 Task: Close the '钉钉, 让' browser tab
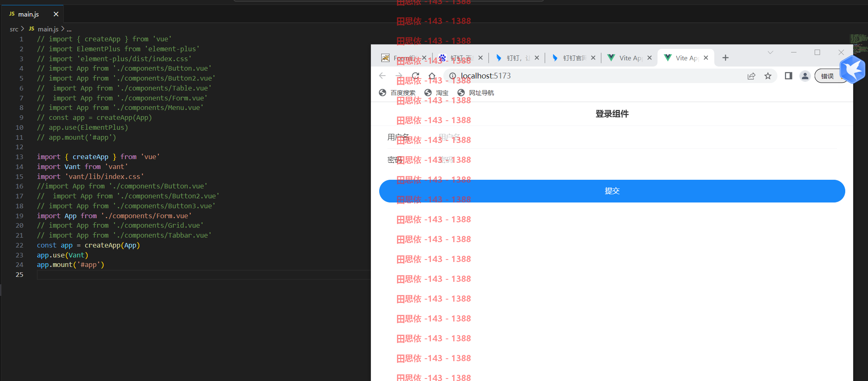click(537, 58)
